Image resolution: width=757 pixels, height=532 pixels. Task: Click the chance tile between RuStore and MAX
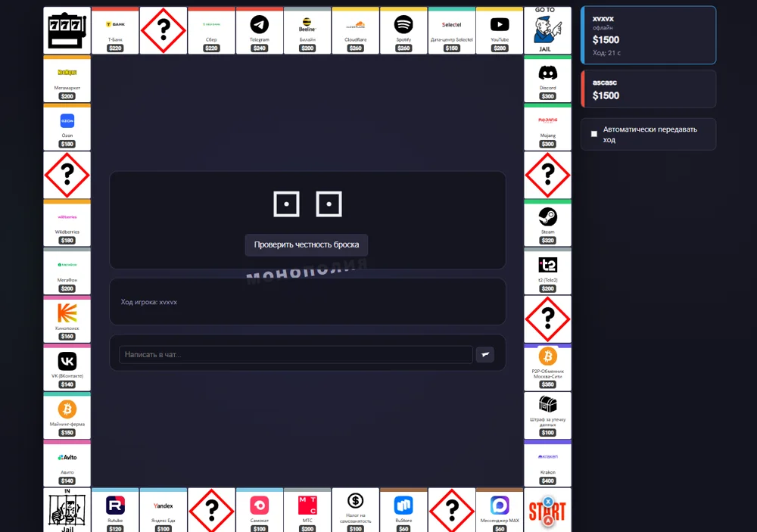(x=451, y=510)
